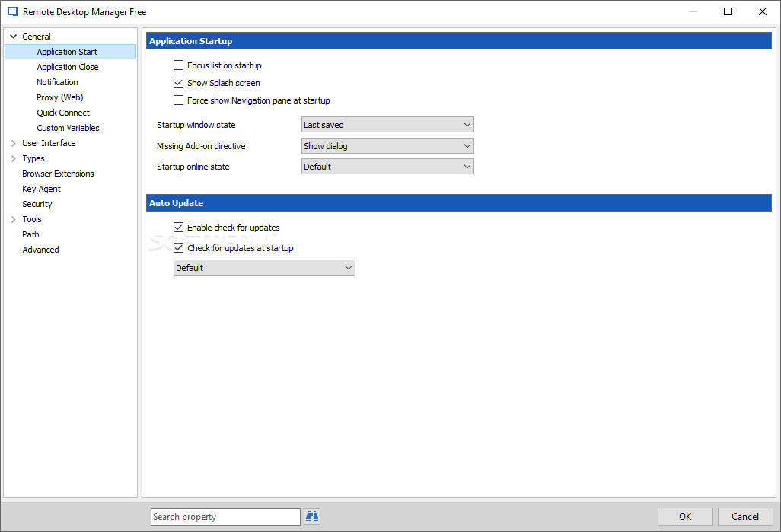The width and height of the screenshot is (781, 532).
Task: Open Custom Variables page
Action: [68, 128]
